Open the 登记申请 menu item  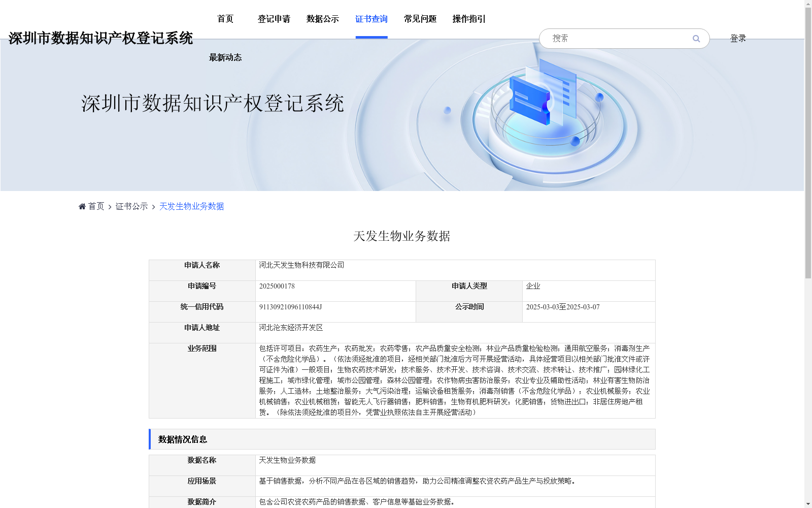[x=274, y=19]
